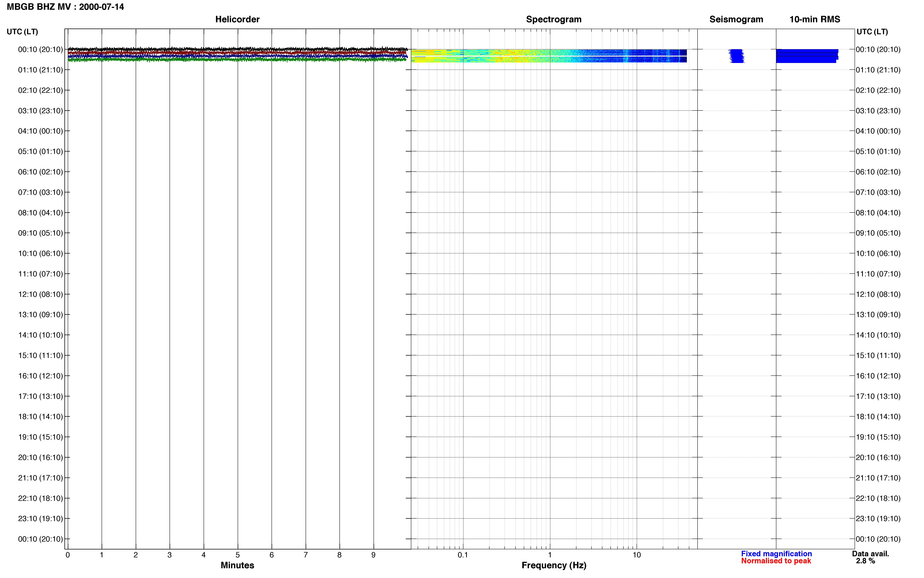The width and height of the screenshot is (924, 578).
Task: Click the 19:10 (15:10) label beside the RMS panel
Action: [x=878, y=437]
